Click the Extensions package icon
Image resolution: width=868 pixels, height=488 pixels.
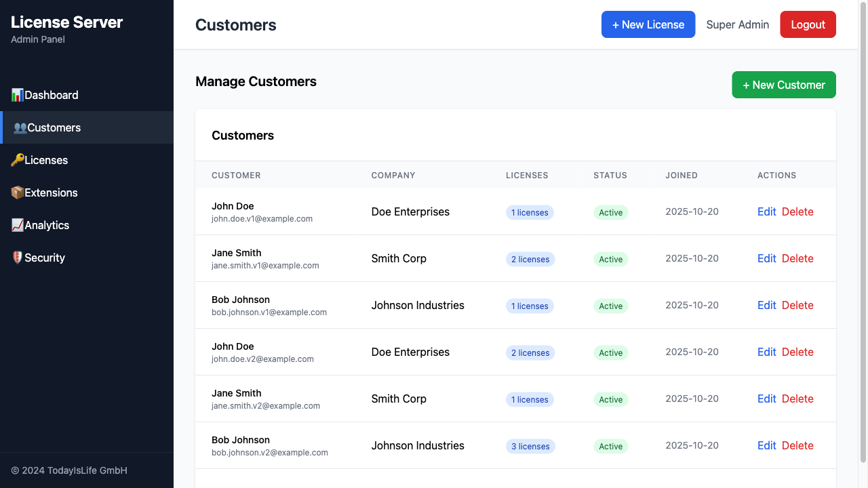(x=16, y=192)
